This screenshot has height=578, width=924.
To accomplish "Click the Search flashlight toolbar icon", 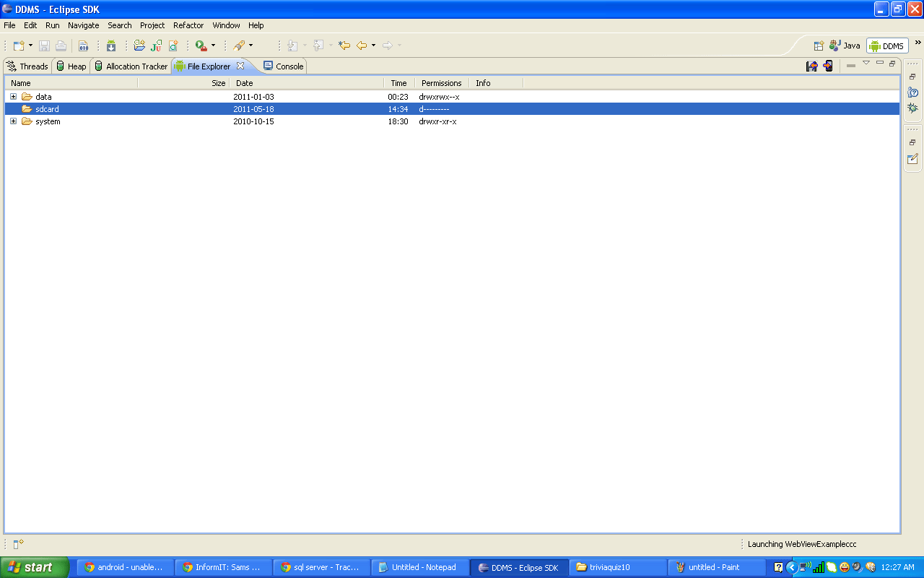I will (x=238, y=46).
